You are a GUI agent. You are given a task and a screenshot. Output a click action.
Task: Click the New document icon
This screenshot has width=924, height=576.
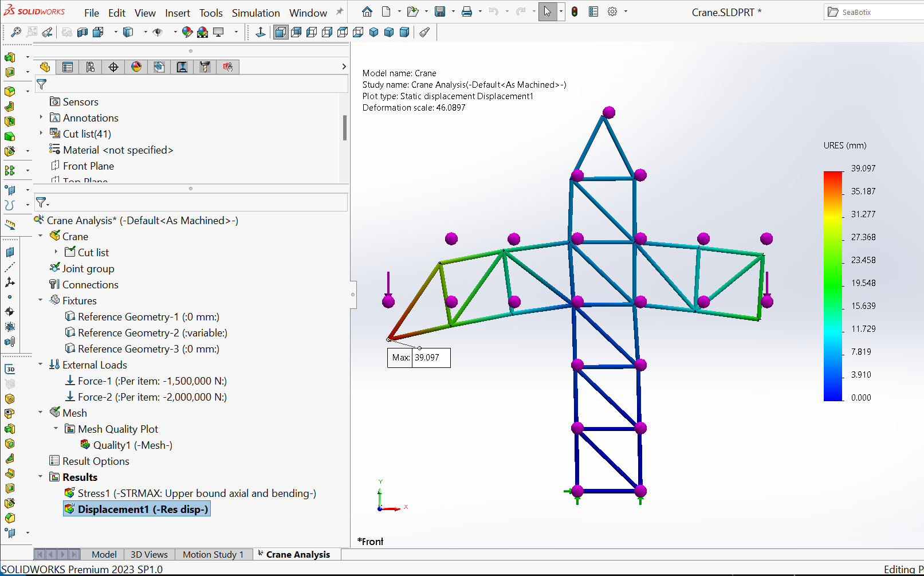tap(386, 11)
